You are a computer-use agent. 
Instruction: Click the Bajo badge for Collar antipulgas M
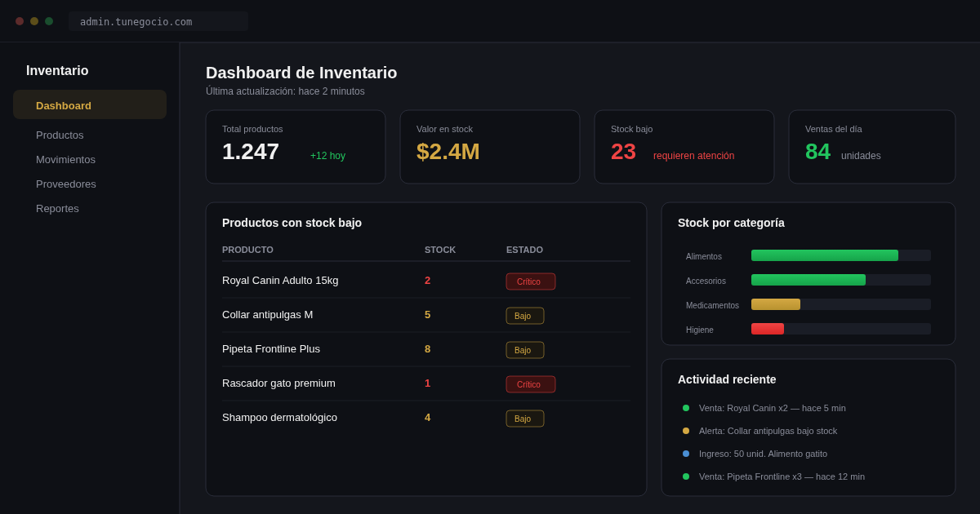524,315
